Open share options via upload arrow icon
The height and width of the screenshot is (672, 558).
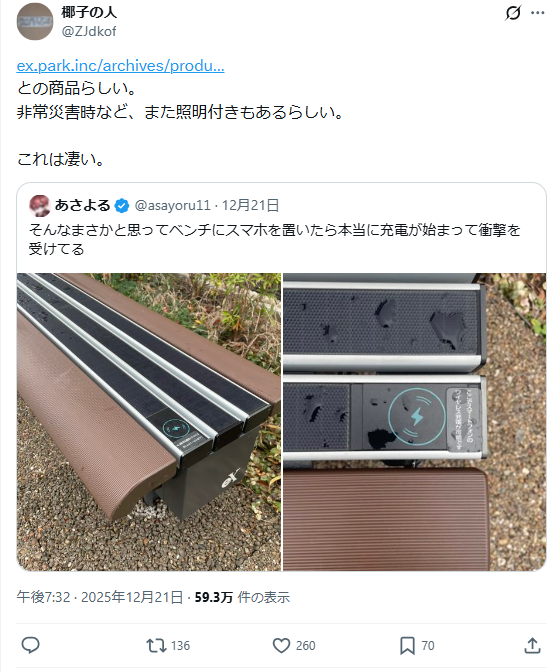(532, 645)
